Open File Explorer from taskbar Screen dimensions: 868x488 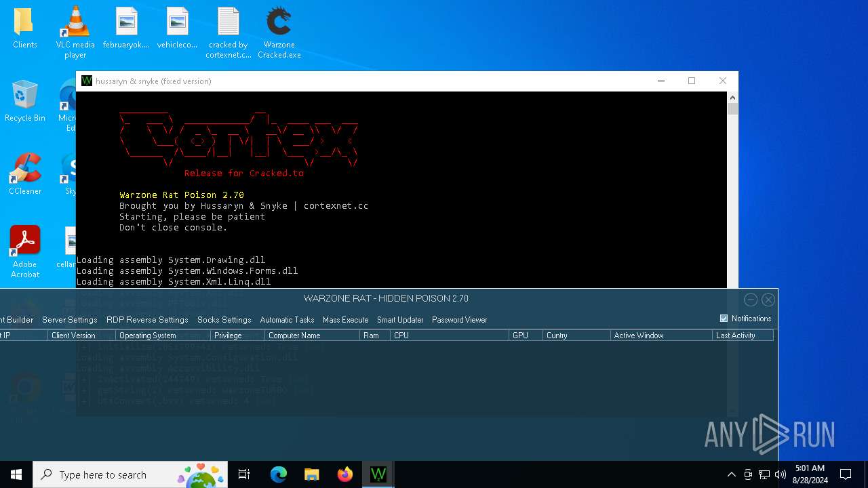point(312,474)
